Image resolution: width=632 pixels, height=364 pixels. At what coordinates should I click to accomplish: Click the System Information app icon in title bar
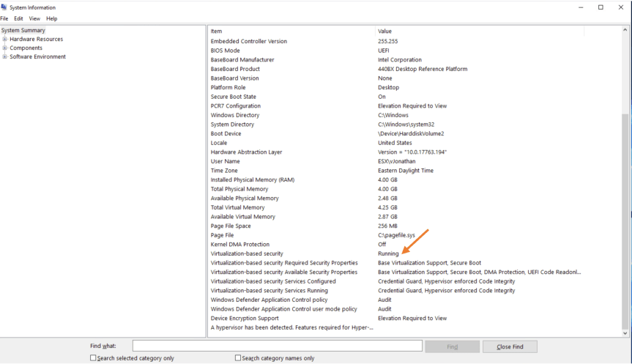[5, 7]
